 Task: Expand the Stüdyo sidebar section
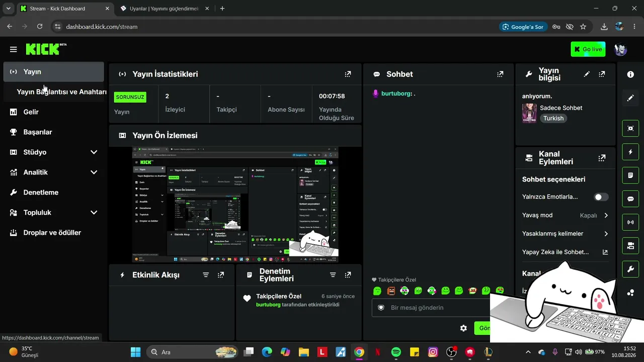[94, 152]
